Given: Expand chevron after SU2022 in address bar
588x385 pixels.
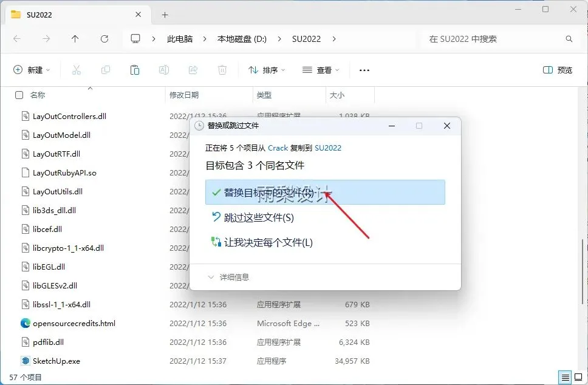Looking at the screenshot, I should (334, 39).
